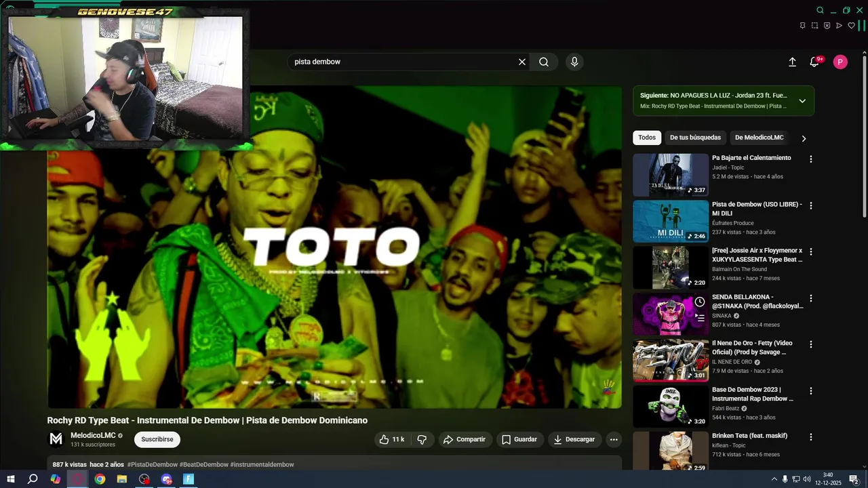Screen dimensions: 868x488
Task: Open Copilot from the taskbar
Action: tap(55, 479)
